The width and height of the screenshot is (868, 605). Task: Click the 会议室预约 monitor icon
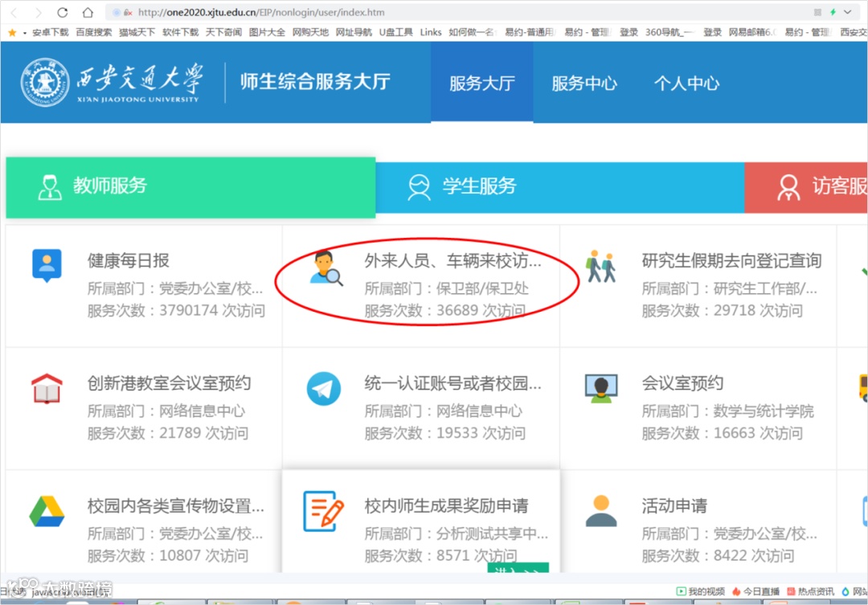(x=601, y=389)
